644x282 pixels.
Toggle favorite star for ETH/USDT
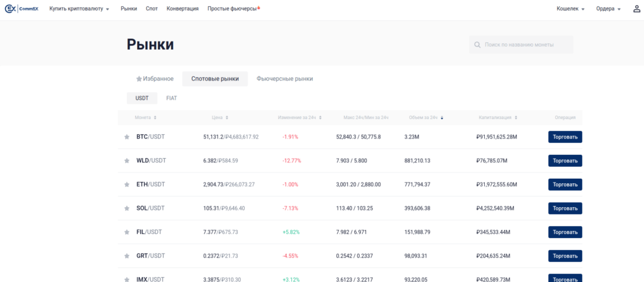click(x=127, y=184)
